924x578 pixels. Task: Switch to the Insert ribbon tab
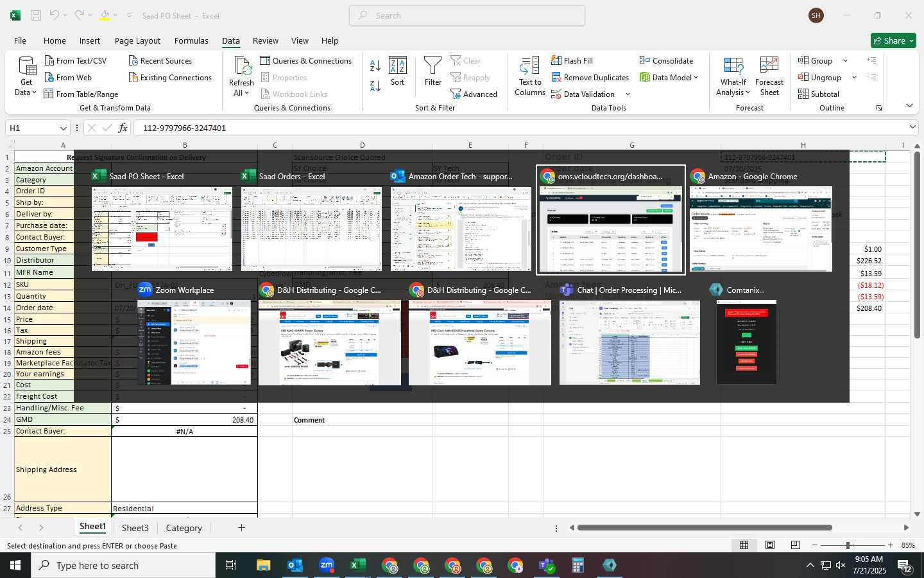click(90, 40)
